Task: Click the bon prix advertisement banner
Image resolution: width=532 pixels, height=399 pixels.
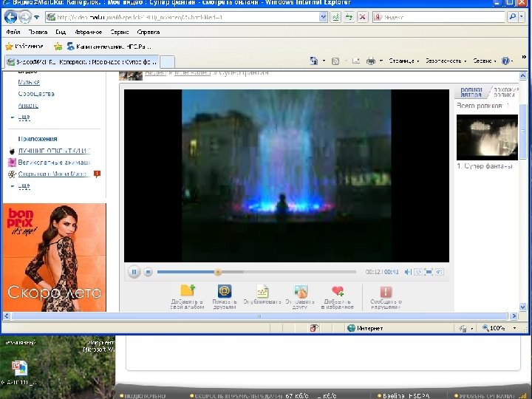Action: (55, 258)
